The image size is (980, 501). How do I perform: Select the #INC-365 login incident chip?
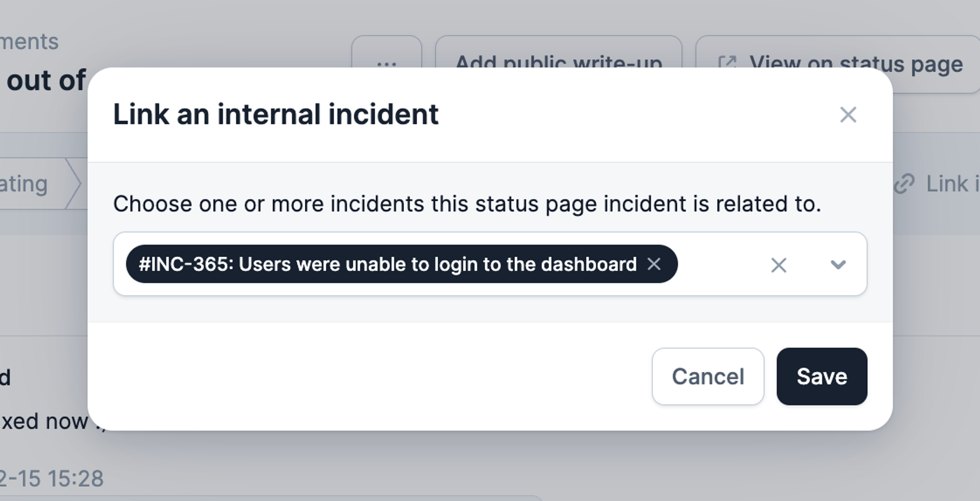(x=387, y=264)
